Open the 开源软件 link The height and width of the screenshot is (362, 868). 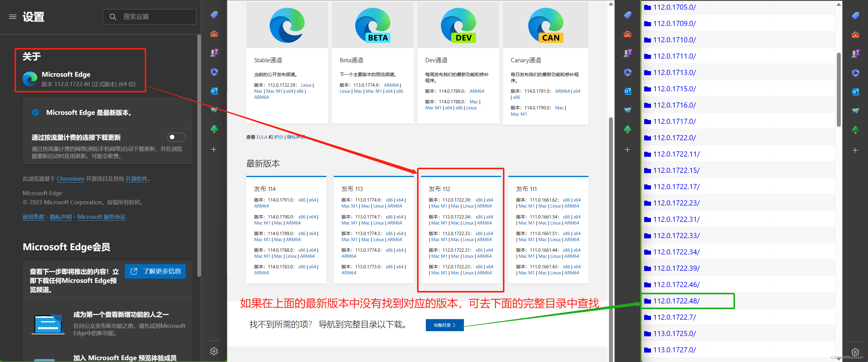point(137,179)
